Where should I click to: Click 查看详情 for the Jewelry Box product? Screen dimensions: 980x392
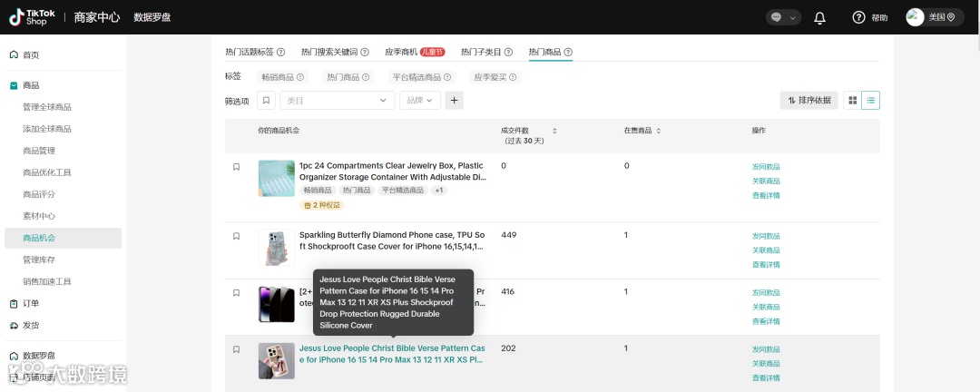(766, 196)
